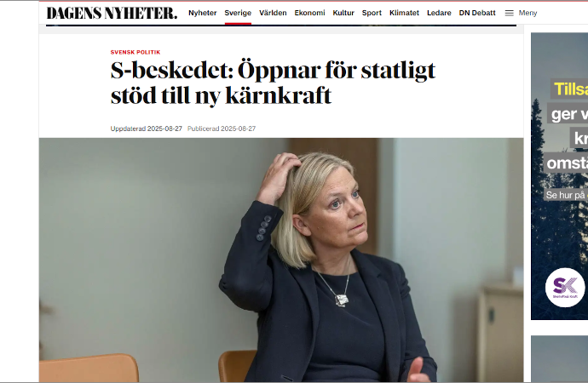Viewport: 588px width, 383px height.
Task: Open DN Debatt section
Action: pos(477,13)
